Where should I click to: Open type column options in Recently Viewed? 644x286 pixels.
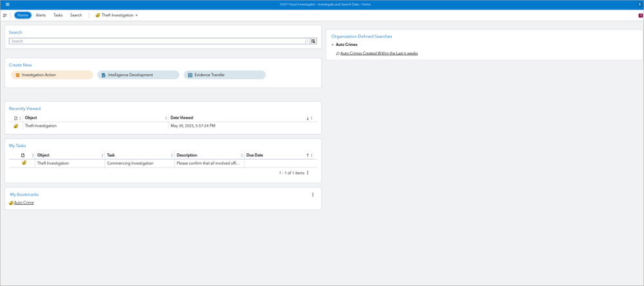20,118
